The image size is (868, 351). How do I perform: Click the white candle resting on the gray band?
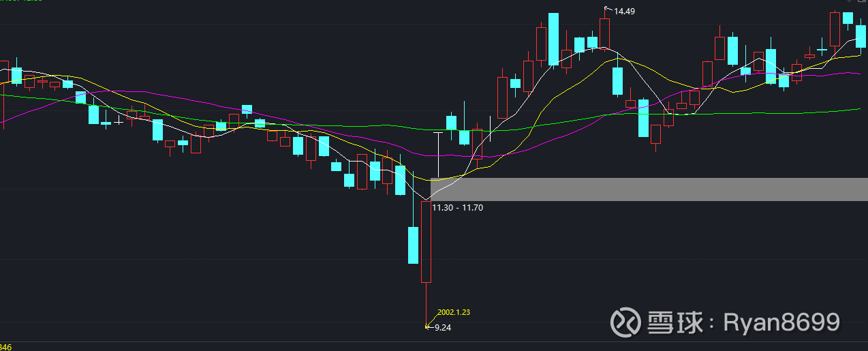[438, 155]
